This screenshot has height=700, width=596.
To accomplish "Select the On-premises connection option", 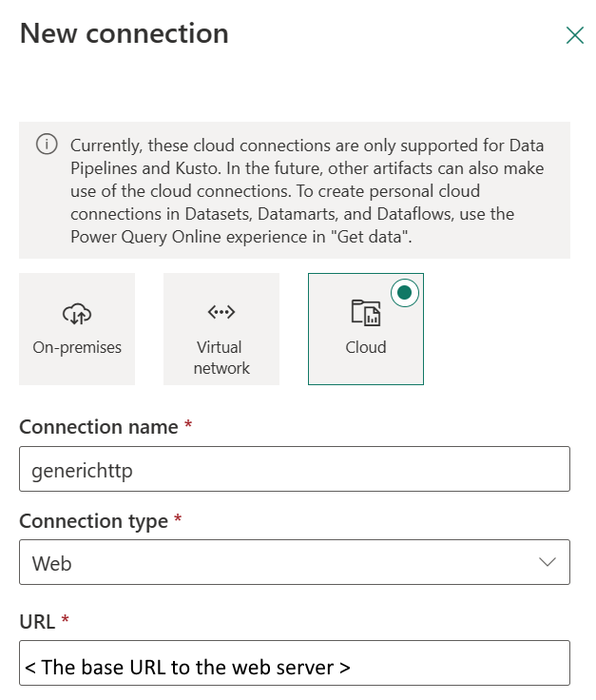I will [x=77, y=329].
